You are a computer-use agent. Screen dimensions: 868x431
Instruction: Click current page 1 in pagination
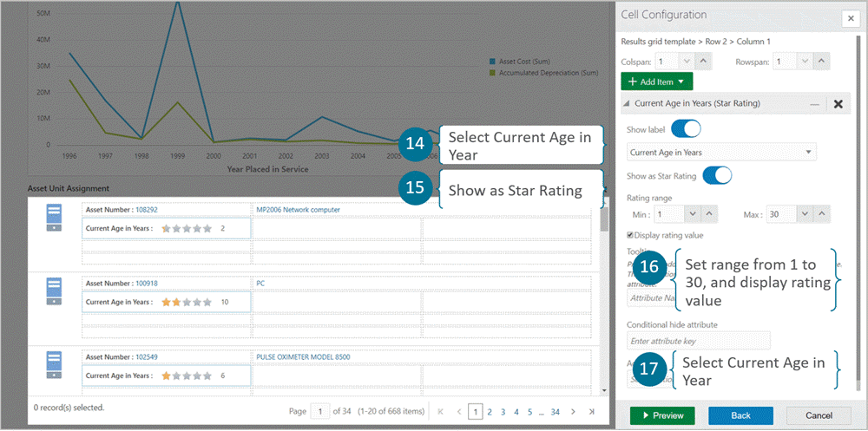click(475, 412)
